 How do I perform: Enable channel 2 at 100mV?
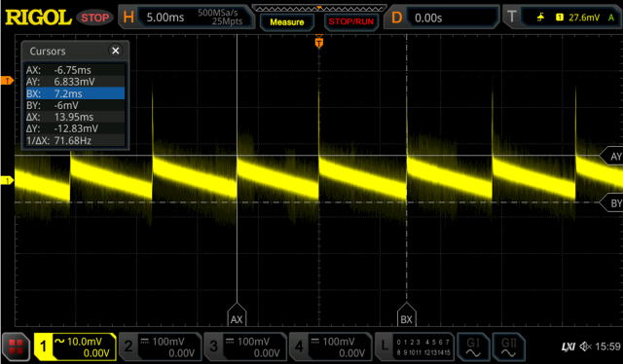pos(160,346)
